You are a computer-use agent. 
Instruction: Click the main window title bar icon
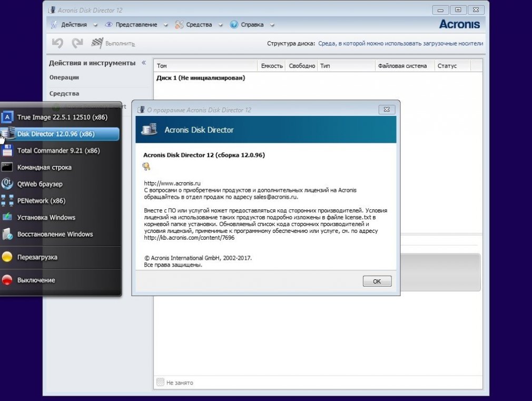click(x=52, y=10)
